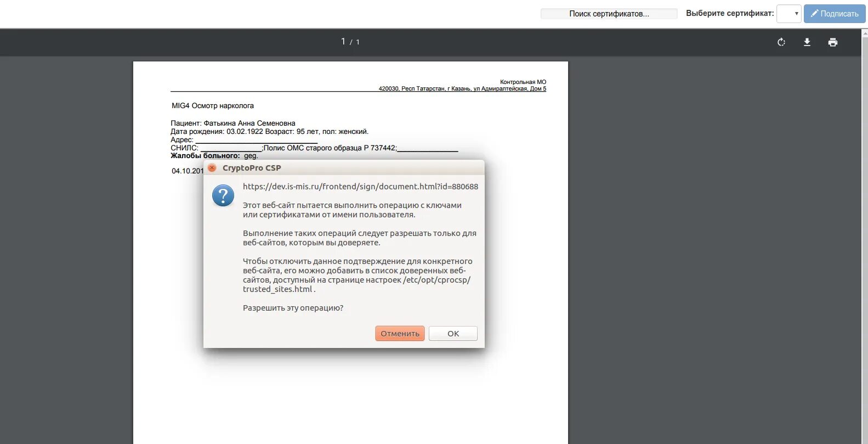
Task: Click the Полис ОМС старого образца text
Action: 330,148
